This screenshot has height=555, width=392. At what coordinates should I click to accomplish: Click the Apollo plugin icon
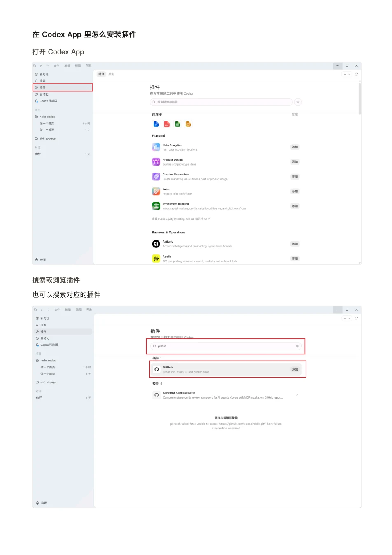(x=156, y=259)
